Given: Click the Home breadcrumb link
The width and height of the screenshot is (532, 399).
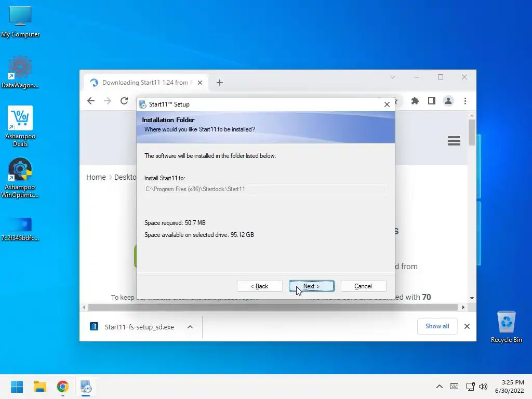Looking at the screenshot, I should point(96,177).
